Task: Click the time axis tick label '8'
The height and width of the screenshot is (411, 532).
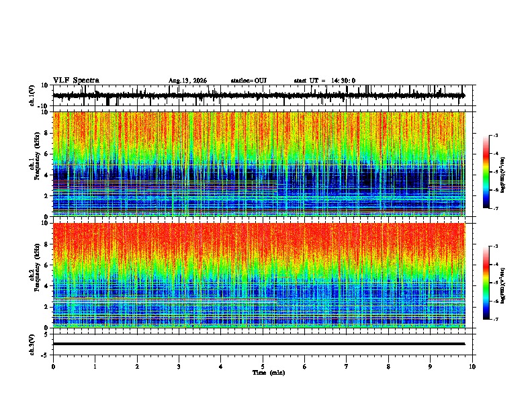Action: tap(388, 367)
